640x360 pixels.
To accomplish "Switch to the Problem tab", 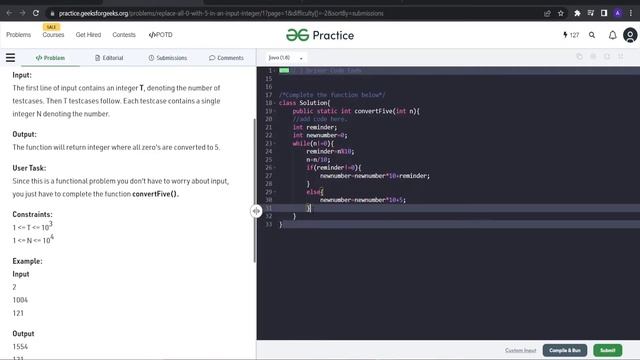I will (x=50, y=58).
